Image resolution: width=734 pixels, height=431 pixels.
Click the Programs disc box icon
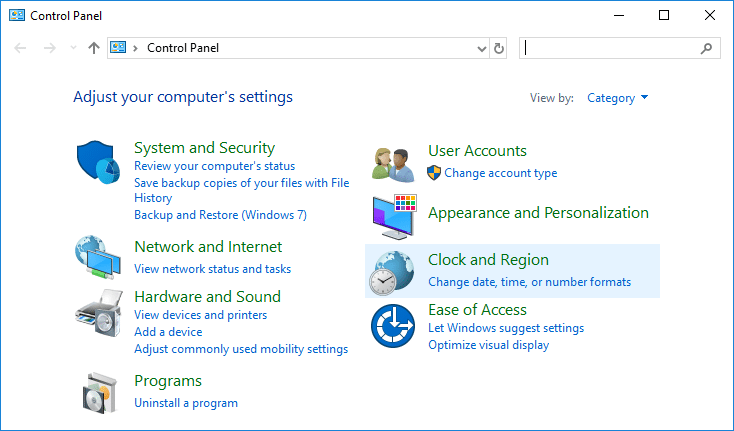click(x=98, y=391)
